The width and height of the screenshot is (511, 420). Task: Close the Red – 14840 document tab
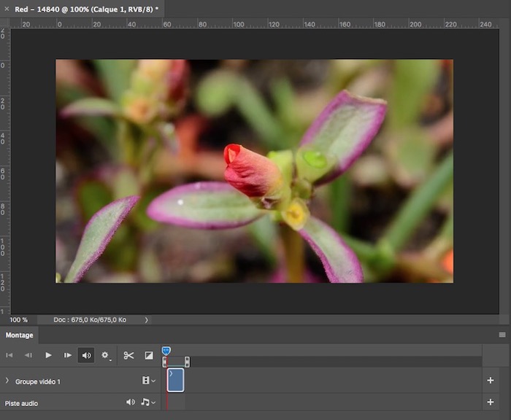click(x=7, y=9)
